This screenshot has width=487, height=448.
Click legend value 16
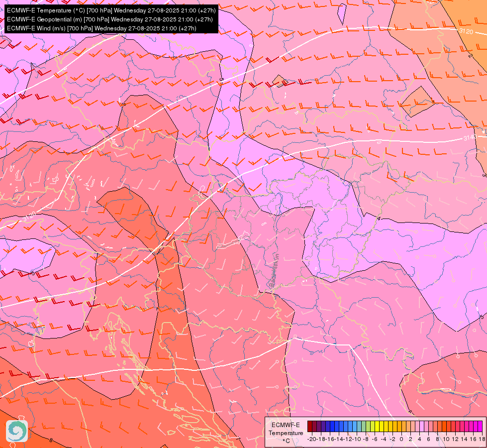474,439
